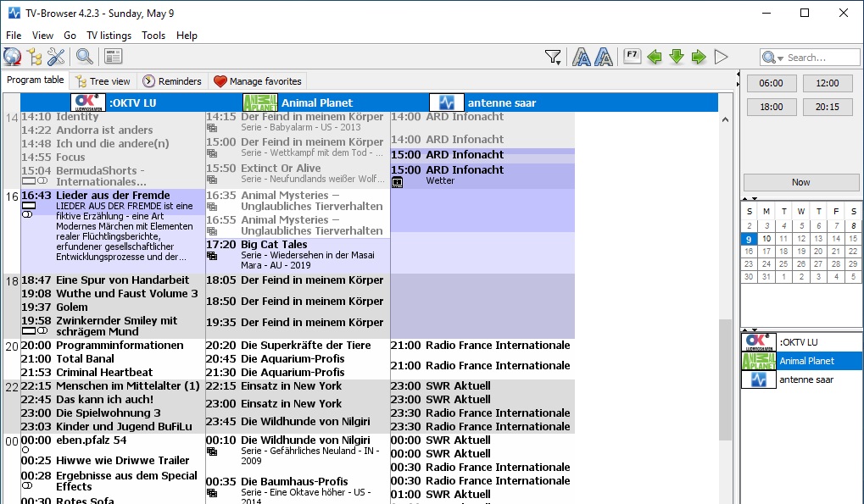Screen dimensions: 864x504
Task: Click the film icon under 00:10 Die Wildhunde
Action: 212,451
